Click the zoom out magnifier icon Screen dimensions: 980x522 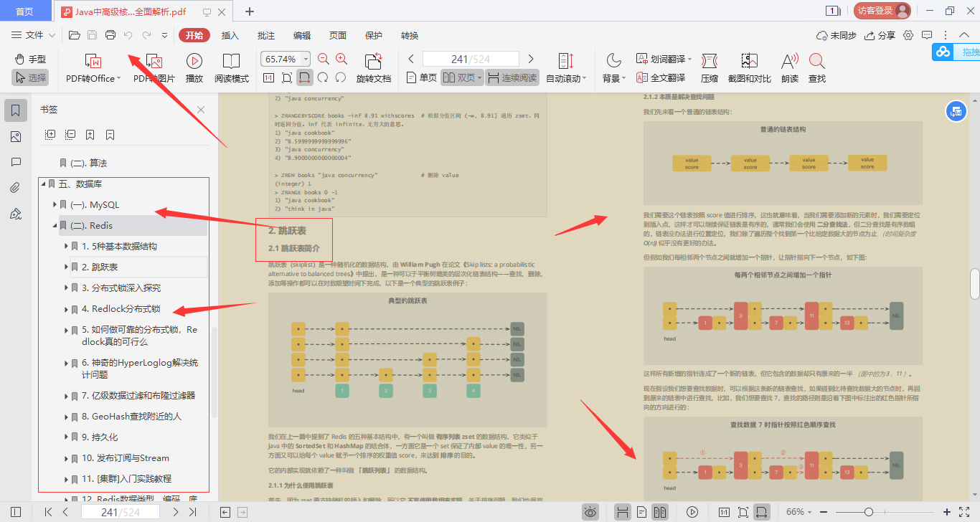324,59
